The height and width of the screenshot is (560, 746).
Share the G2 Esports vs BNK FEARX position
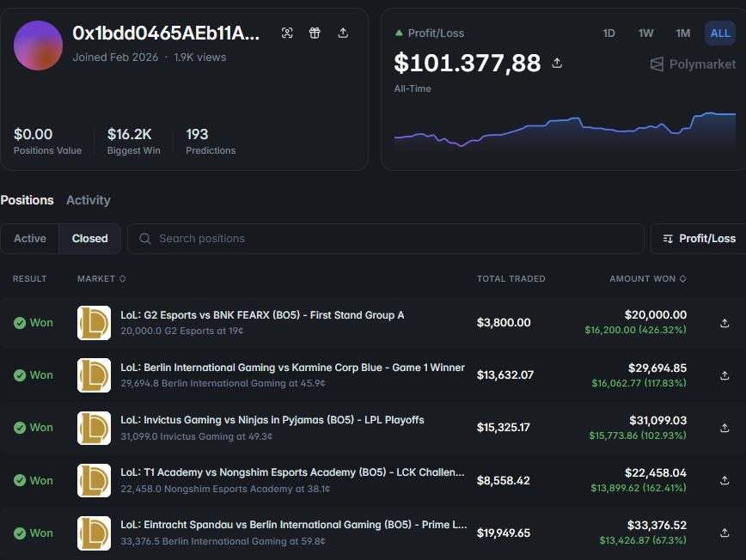click(725, 323)
